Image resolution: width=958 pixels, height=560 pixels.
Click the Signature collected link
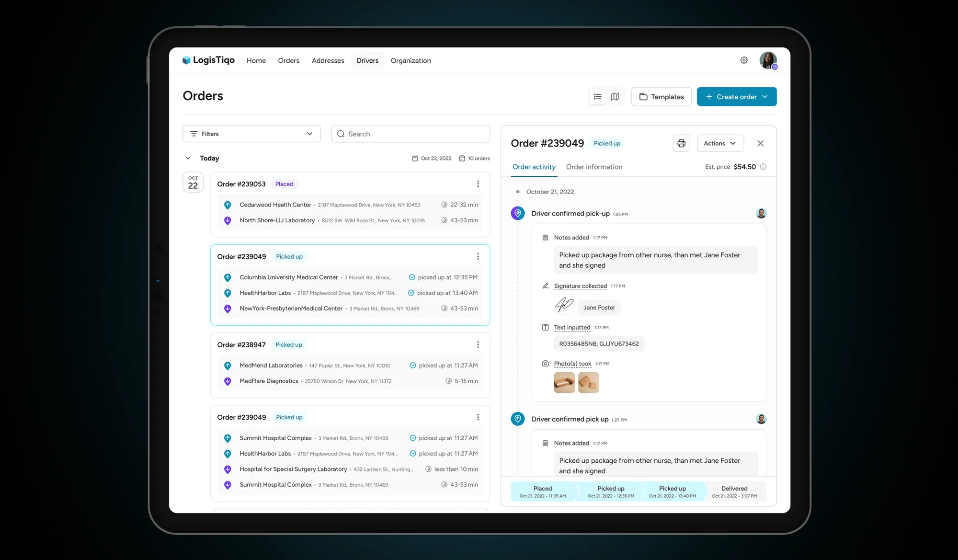click(x=580, y=286)
